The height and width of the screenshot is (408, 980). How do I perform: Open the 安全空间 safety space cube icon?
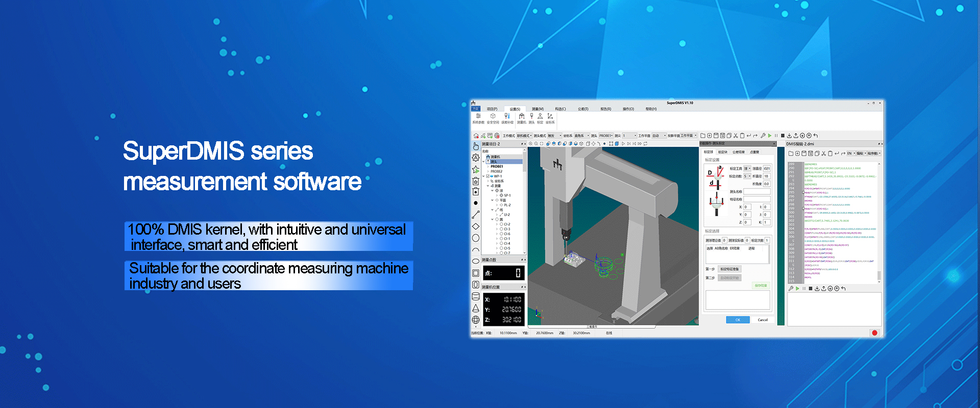(493, 118)
